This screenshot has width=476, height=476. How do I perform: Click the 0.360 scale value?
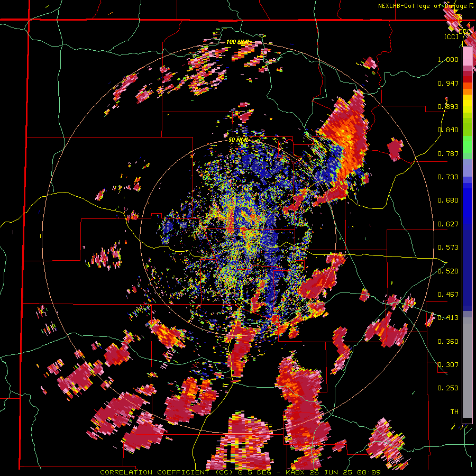pos(448,342)
